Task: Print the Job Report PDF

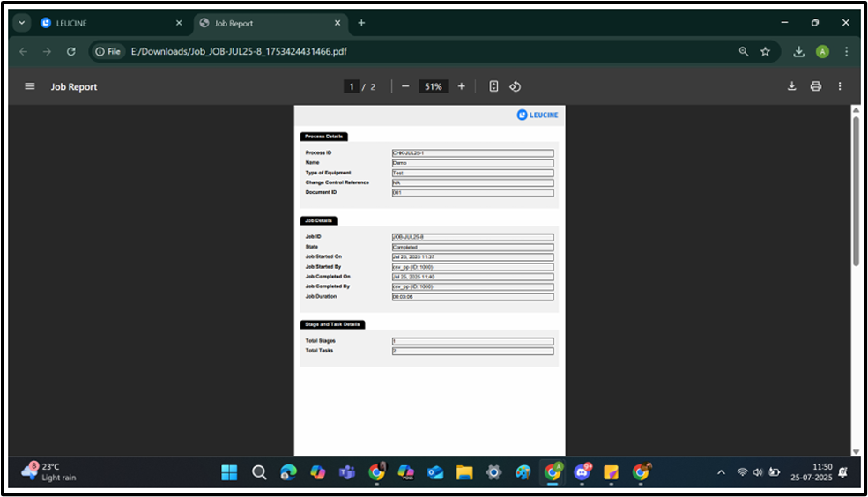Action: point(816,86)
